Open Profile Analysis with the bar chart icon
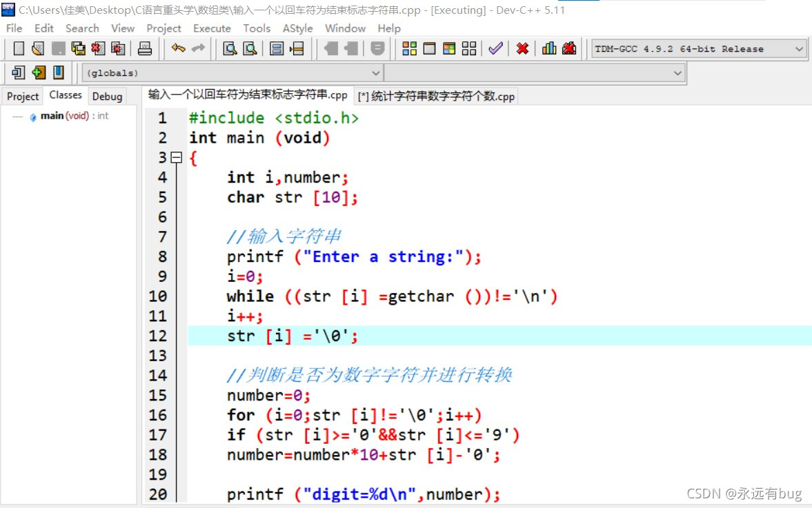 549,49
